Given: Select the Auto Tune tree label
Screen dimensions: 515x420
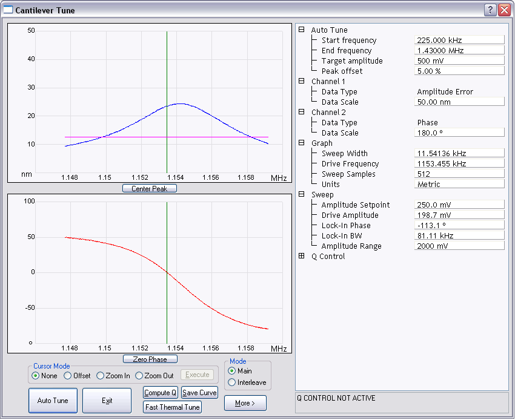Looking at the screenshot, I should (329, 30).
